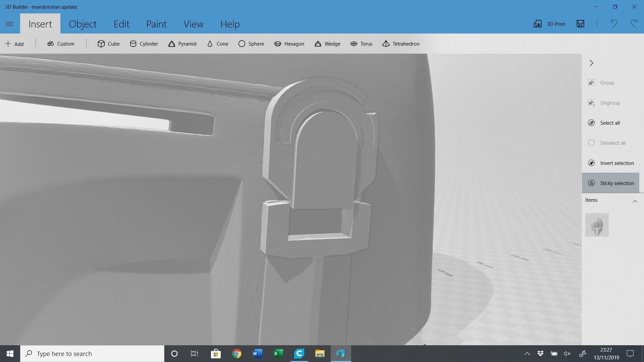
Task: Open Task View on the taskbar
Action: 195,354
